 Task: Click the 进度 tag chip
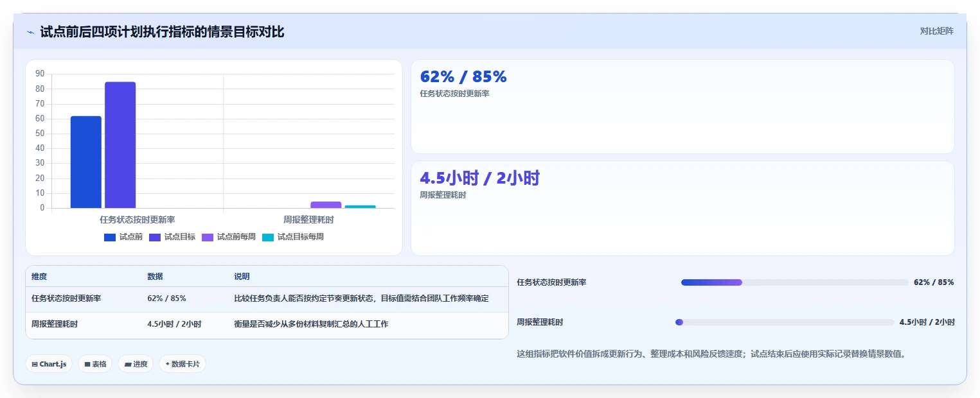(x=136, y=364)
